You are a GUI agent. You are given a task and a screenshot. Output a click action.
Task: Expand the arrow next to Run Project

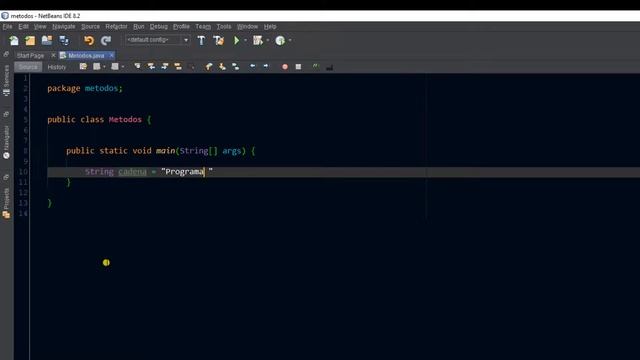[245, 40]
